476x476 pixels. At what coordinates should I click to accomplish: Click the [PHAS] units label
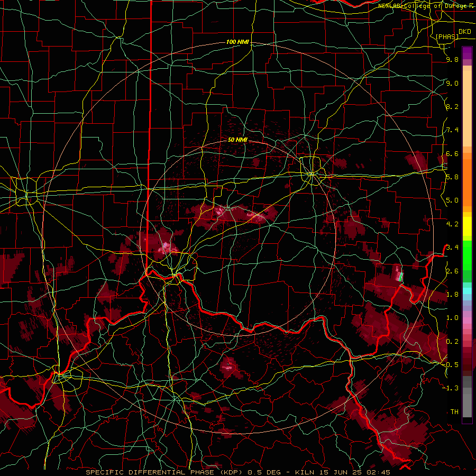click(447, 37)
